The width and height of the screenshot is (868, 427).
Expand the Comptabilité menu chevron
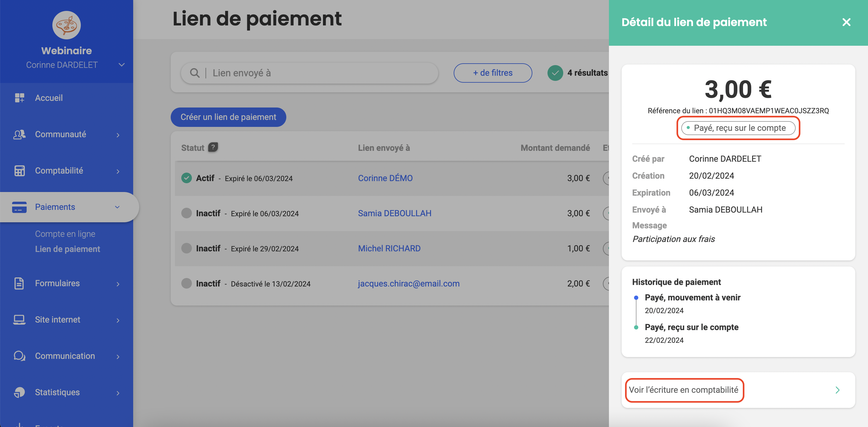tap(118, 171)
